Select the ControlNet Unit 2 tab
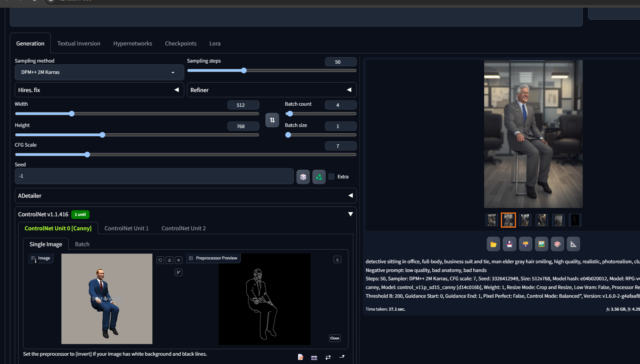The width and height of the screenshot is (640, 364). point(184,228)
